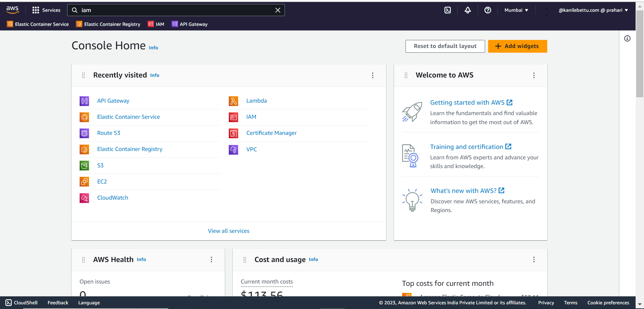Image resolution: width=644 pixels, height=309 pixels.
Task: Grab the Cost and usage drag handle
Action: point(245,260)
